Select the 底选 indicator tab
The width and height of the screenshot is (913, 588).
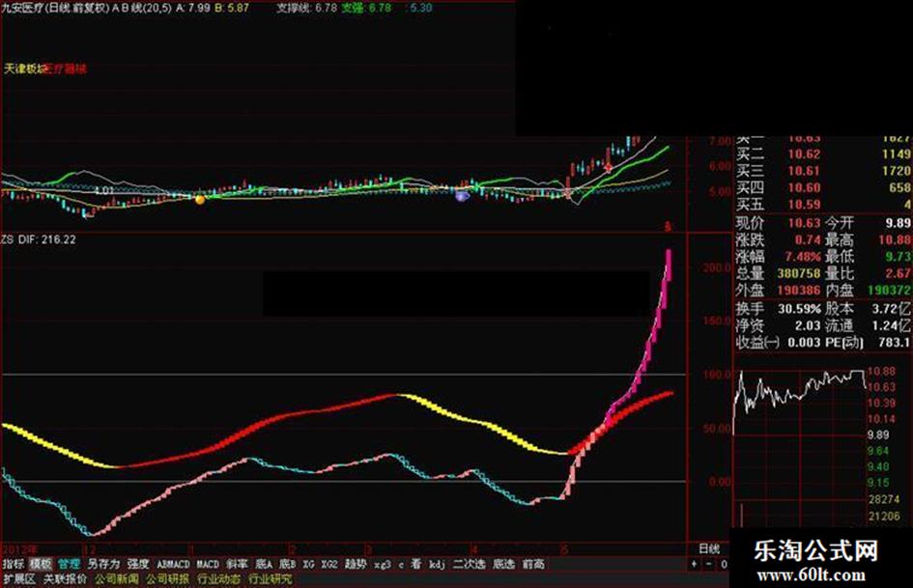pos(503,564)
